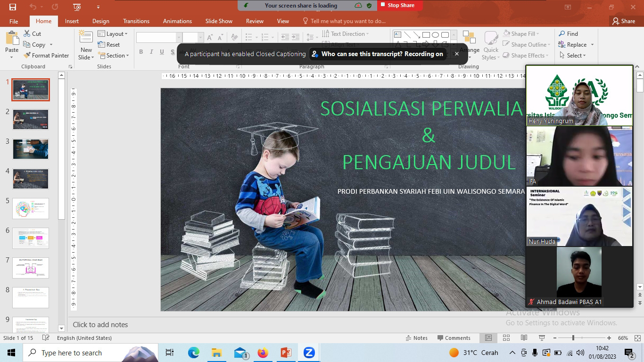
Task: Select slide 5 thumbnail
Action: pos(31,209)
